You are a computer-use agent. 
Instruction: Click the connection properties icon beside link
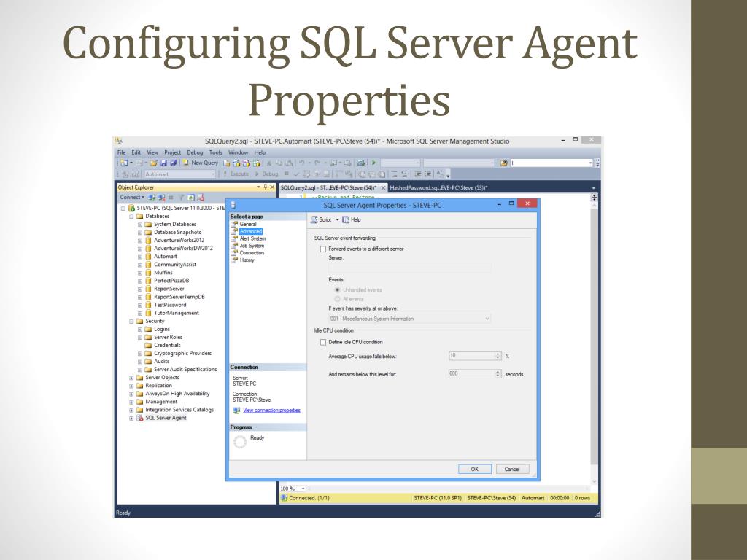point(237,411)
